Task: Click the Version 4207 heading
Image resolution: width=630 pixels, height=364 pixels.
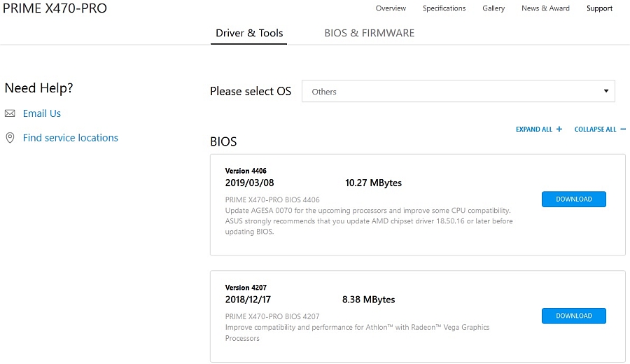Action: point(246,287)
